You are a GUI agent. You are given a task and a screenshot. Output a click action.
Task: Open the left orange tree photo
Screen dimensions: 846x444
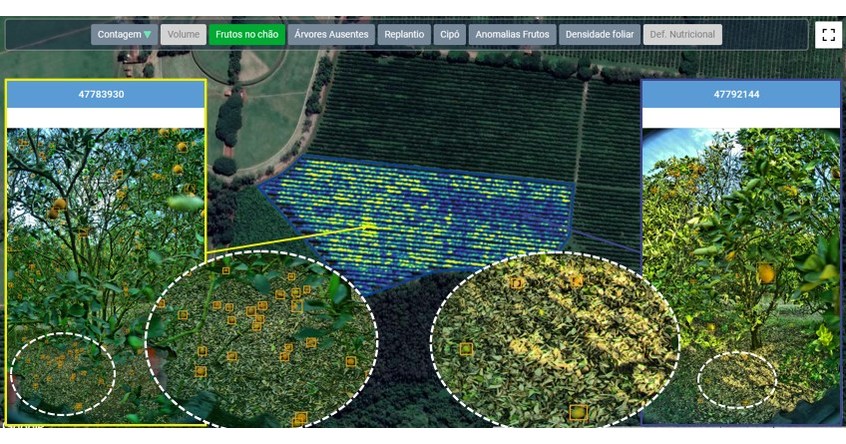pos(106,275)
